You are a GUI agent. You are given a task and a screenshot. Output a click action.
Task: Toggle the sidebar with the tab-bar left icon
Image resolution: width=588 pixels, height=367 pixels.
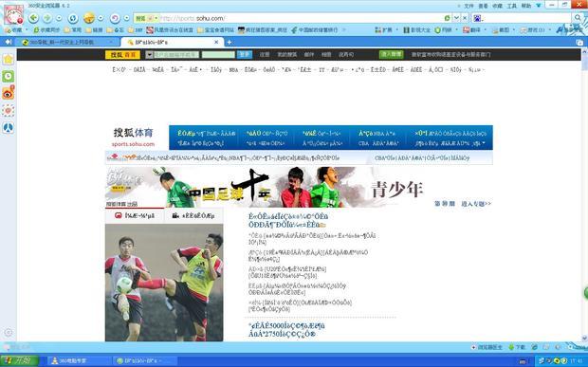(x=8, y=42)
